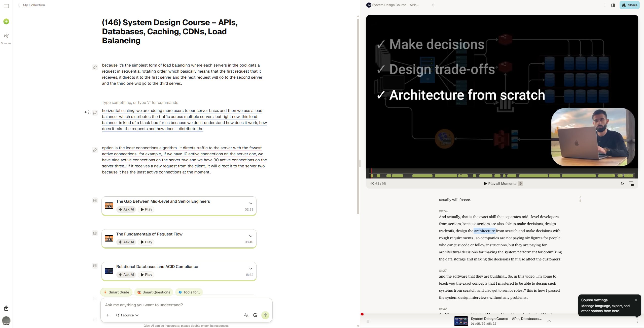This screenshot has width=644, height=328.
Task: Open the 1 source dropdown
Action: pos(127,315)
